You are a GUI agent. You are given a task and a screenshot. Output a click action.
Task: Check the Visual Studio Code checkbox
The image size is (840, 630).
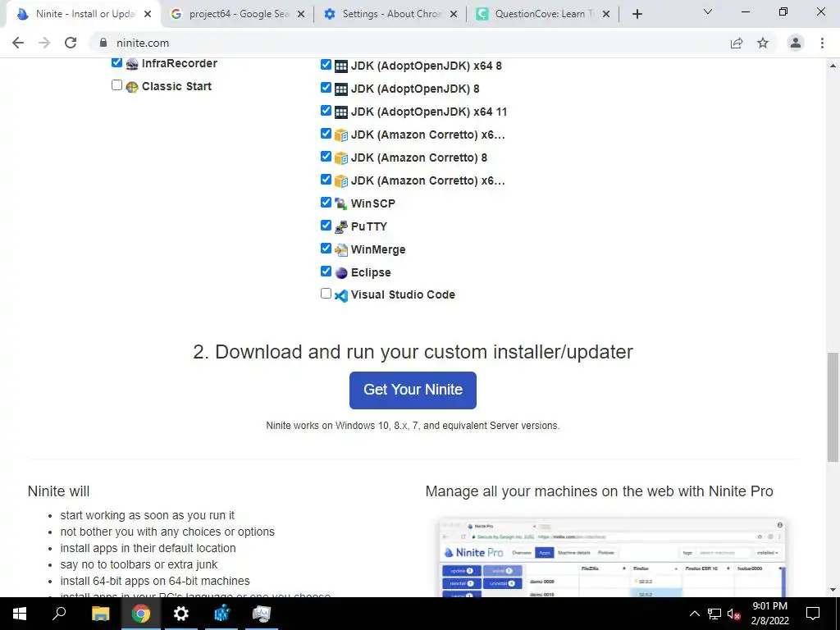coord(326,294)
